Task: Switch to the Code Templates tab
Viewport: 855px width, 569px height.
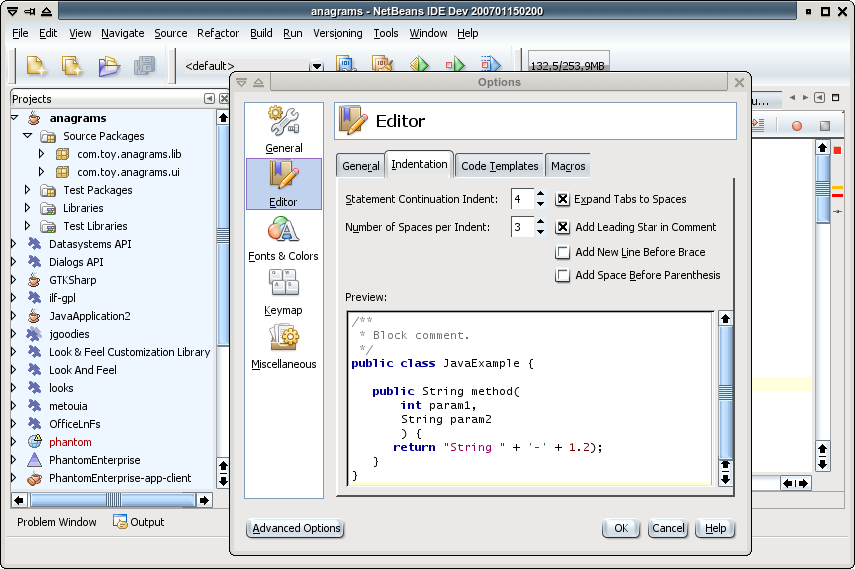Action: pos(499,166)
